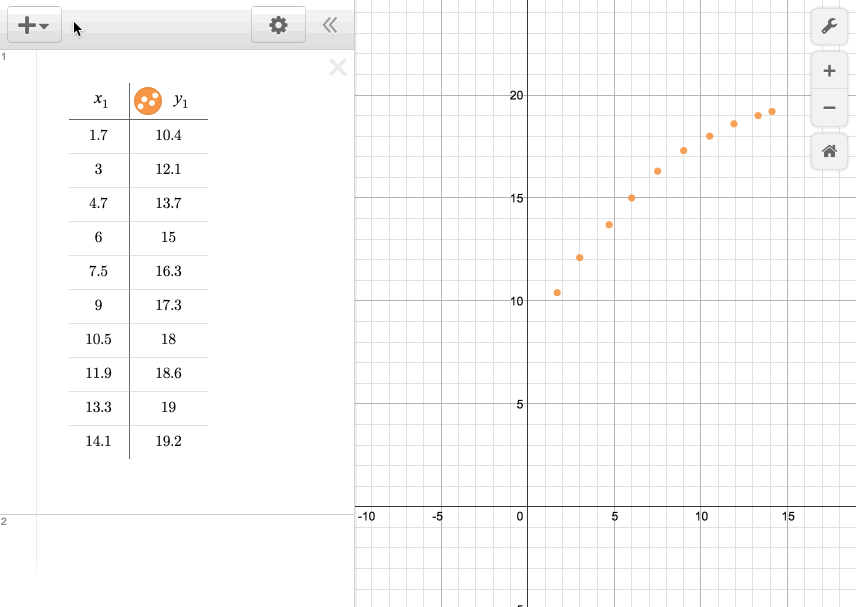This screenshot has width=856, height=607.
Task: Open graph settings wrench
Action: (829, 26)
